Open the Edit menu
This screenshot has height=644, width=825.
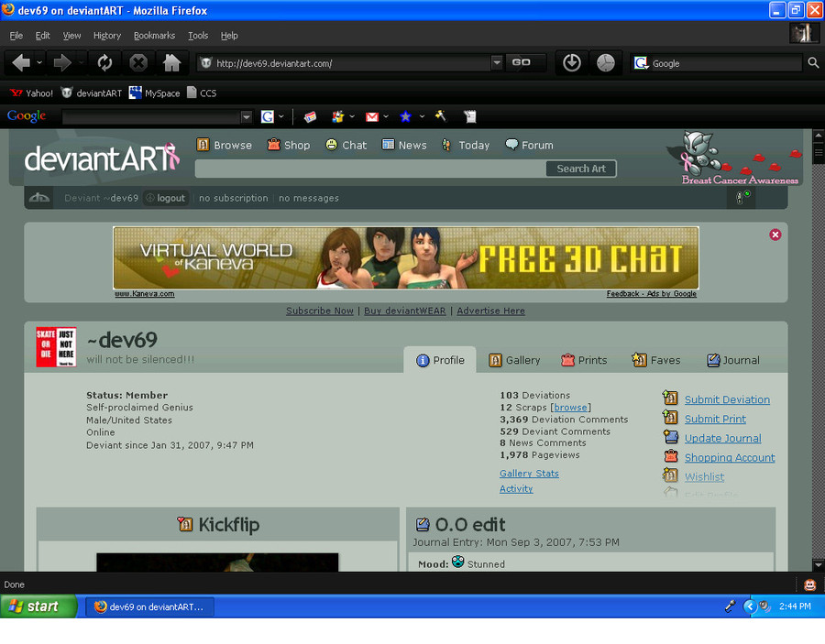(42, 35)
